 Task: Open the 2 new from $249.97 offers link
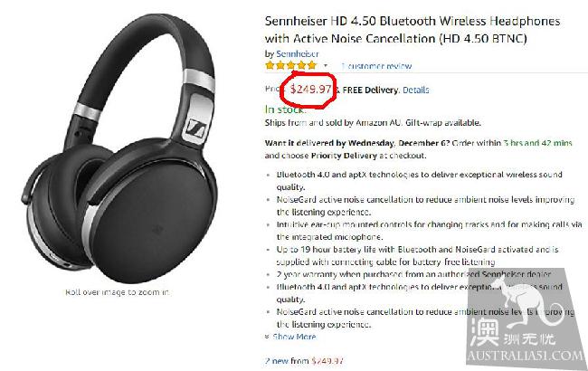(x=304, y=361)
